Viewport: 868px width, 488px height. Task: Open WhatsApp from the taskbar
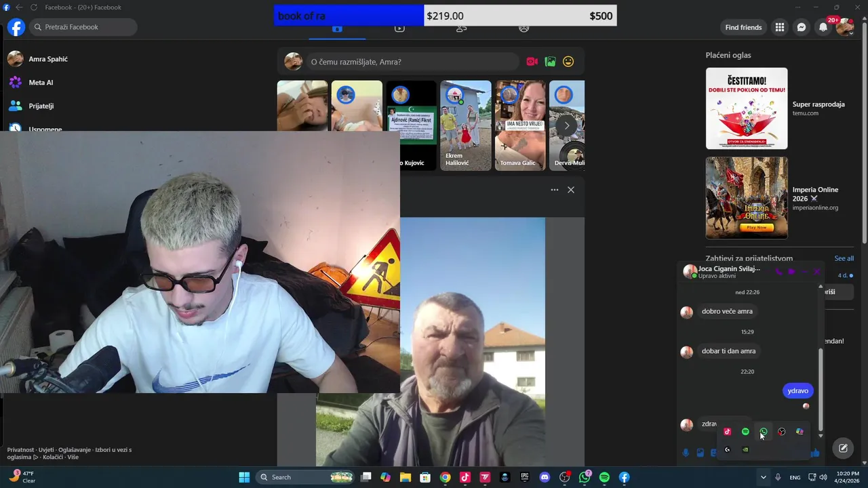point(585,477)
